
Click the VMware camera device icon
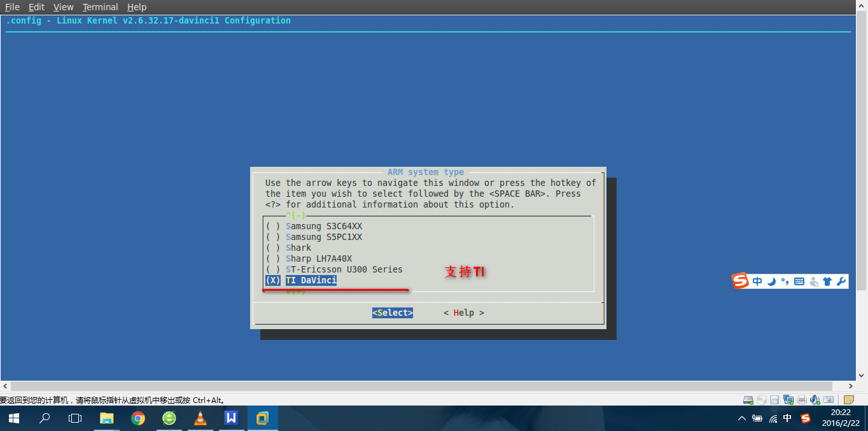click(829, 400)
